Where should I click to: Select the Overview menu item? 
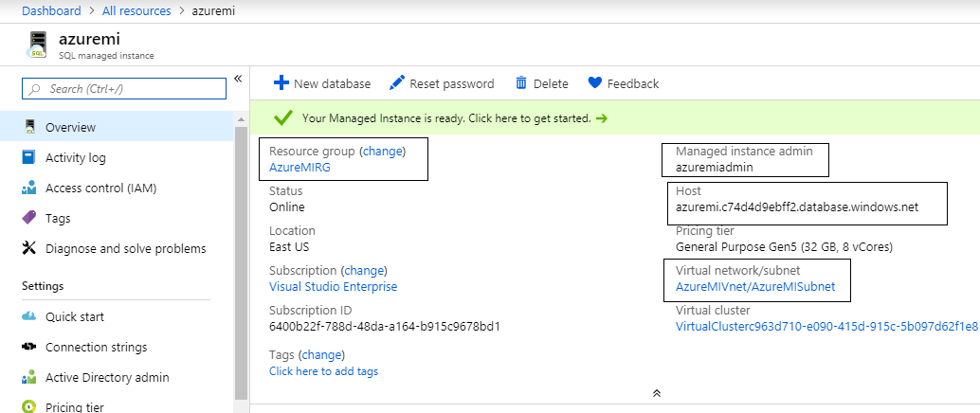(117, 127)
